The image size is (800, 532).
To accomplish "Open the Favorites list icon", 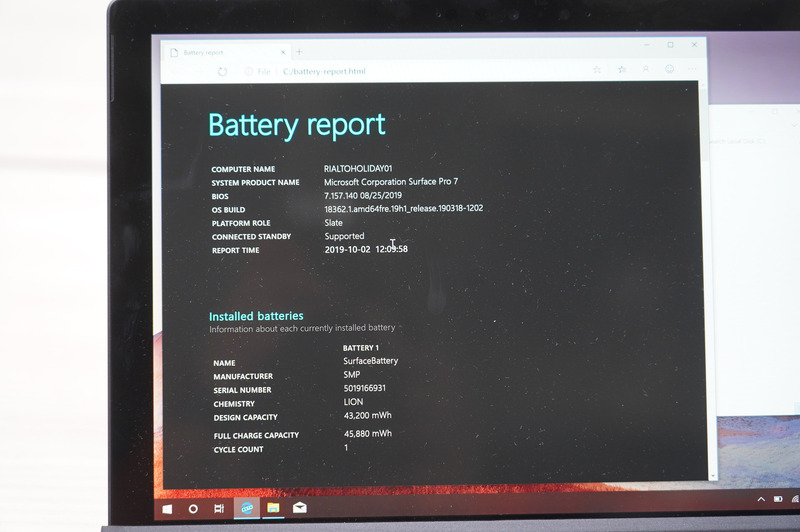I will coord(621,69).
